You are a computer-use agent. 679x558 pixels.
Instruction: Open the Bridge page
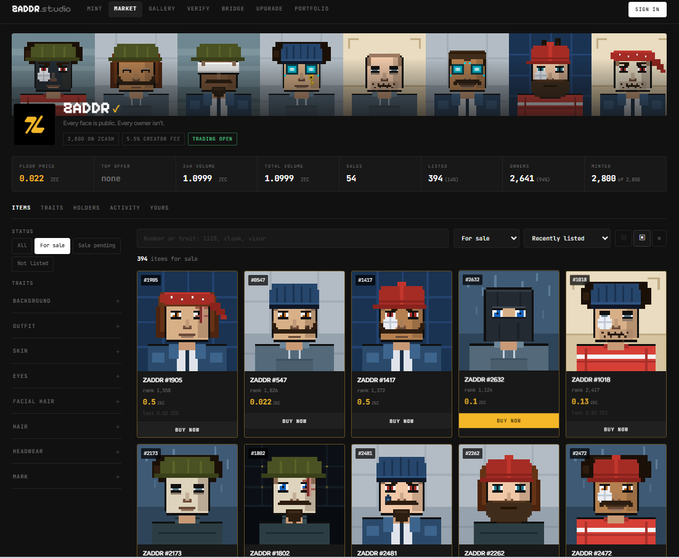pyautogui.click(x=233, y=9)
